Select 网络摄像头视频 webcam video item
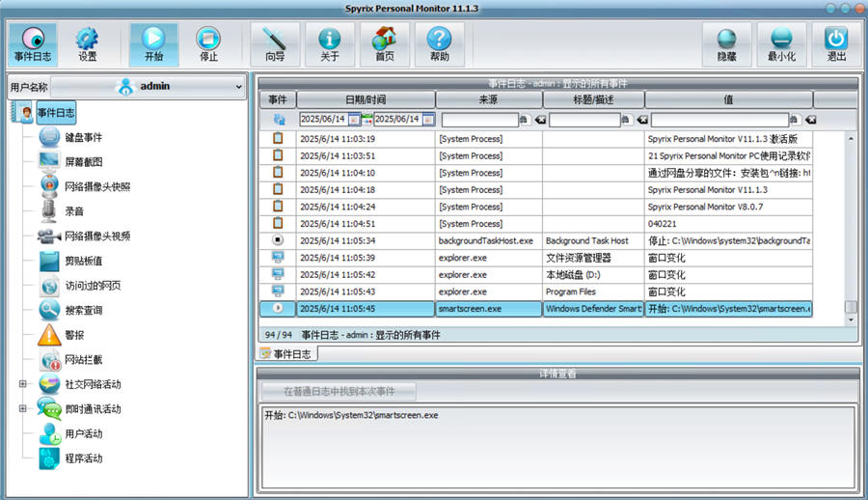The width and height of the screenshot is (868, 500). click(x=97, y=236)
